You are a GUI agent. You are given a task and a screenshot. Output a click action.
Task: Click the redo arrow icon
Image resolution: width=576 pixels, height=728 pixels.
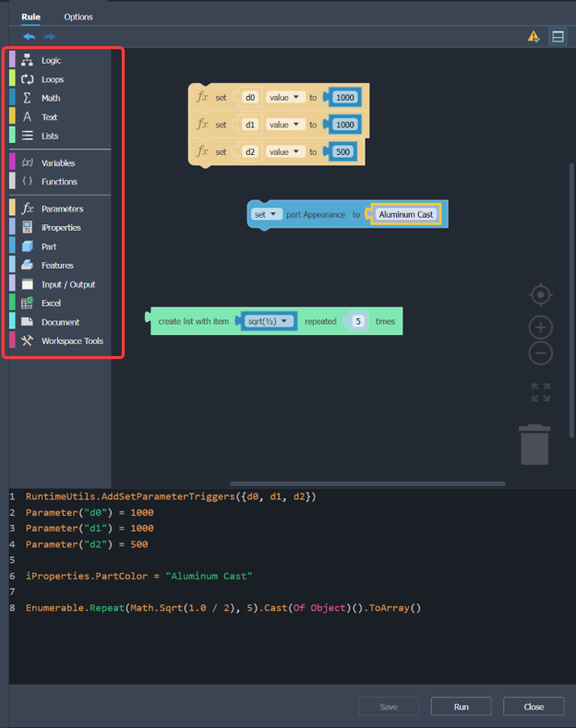(x=50, y=37)
